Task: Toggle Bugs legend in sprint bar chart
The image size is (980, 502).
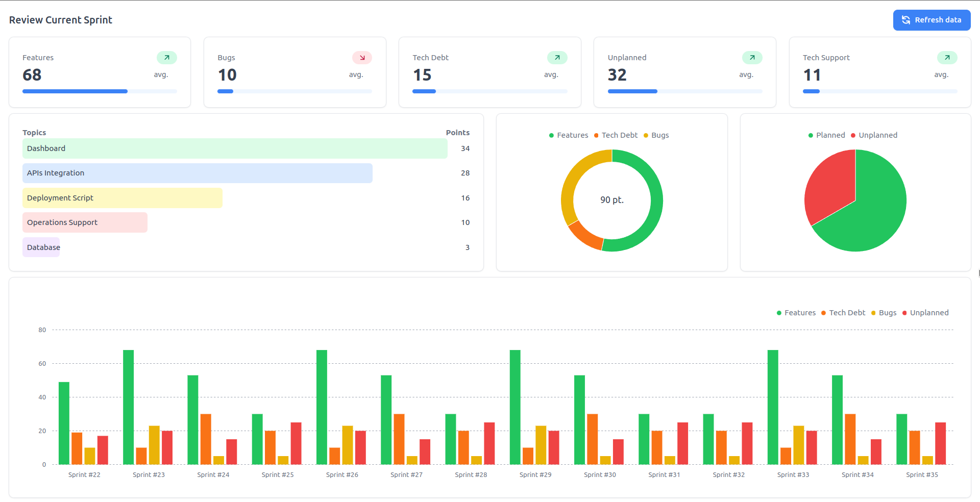Action: [x=884, y=313]
